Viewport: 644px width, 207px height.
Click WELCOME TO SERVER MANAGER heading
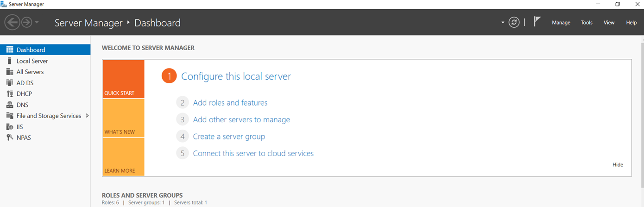point(148,48)
